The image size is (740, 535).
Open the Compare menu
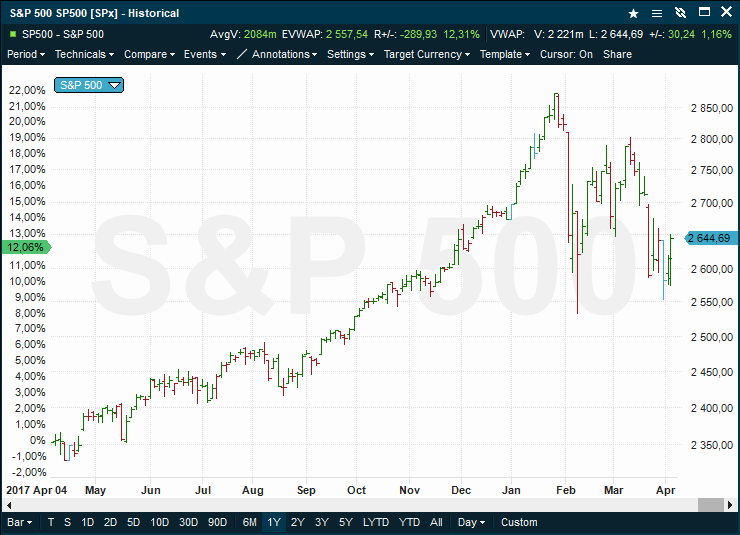coord(149,54)
